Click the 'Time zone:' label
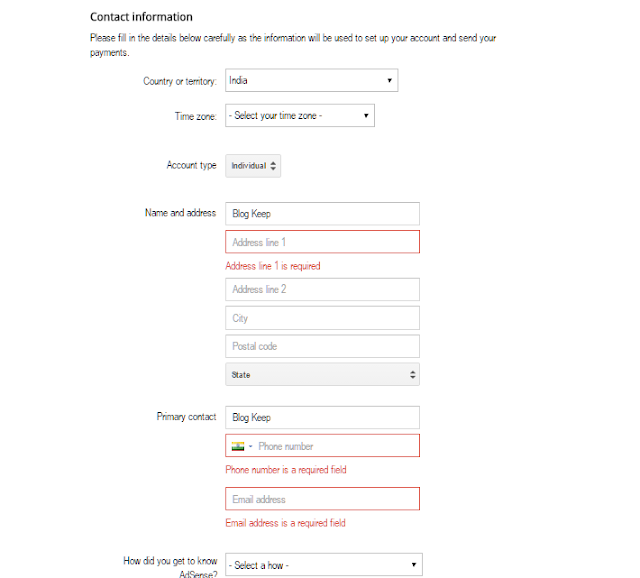 click(195, 117)
